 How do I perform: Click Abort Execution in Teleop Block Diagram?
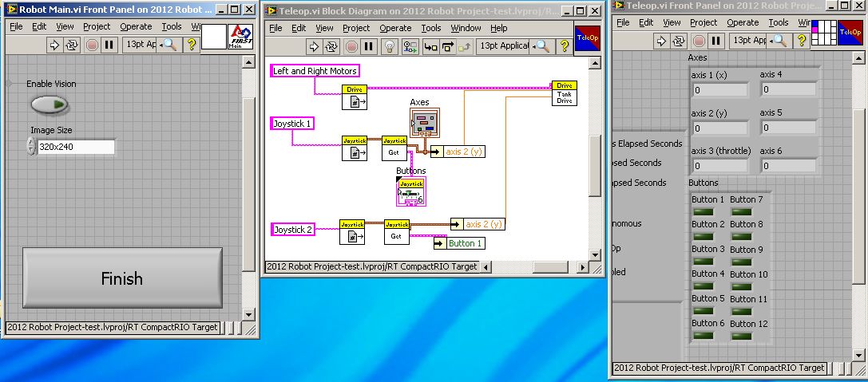click(351, 46)
